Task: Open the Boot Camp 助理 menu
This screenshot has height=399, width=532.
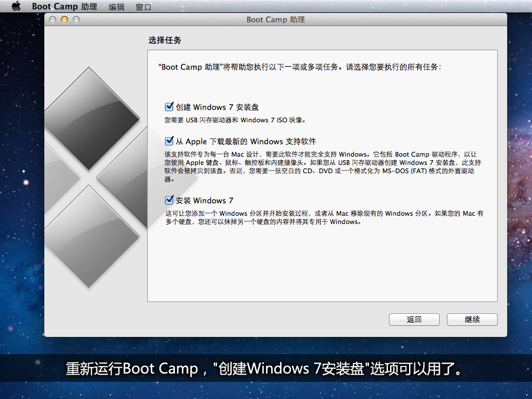Action: [64, 7]
